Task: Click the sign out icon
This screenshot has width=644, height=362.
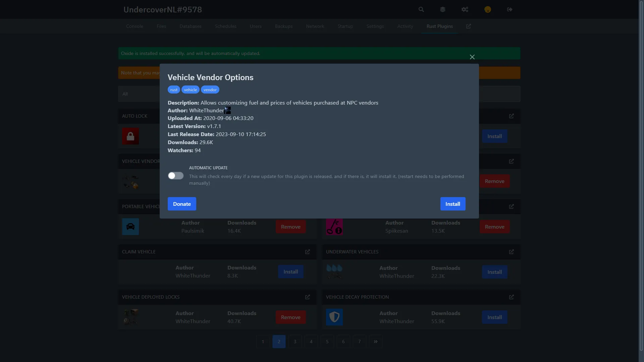Action: click(x=510, y=9)
